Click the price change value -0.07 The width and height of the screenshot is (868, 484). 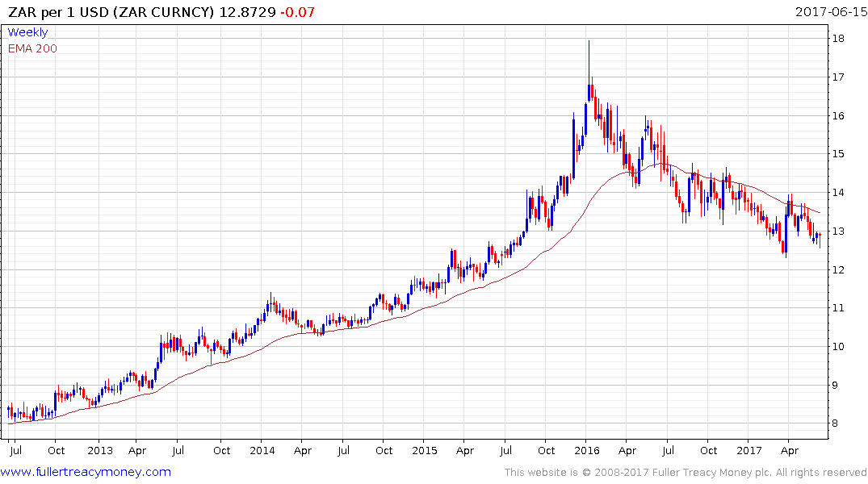click(298, 12)
